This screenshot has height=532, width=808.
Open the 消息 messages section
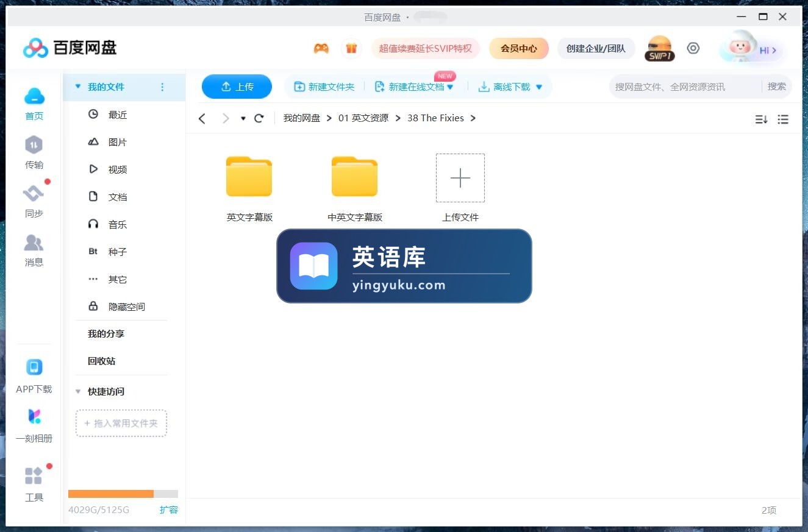tap(34, 250)
